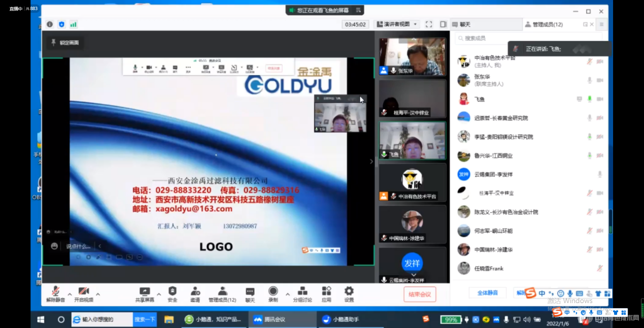Toggle the microphone for 迟崇哲-长春黄金研究院
Viewport: 644px width, 328px height.
[x=589, y=118]
